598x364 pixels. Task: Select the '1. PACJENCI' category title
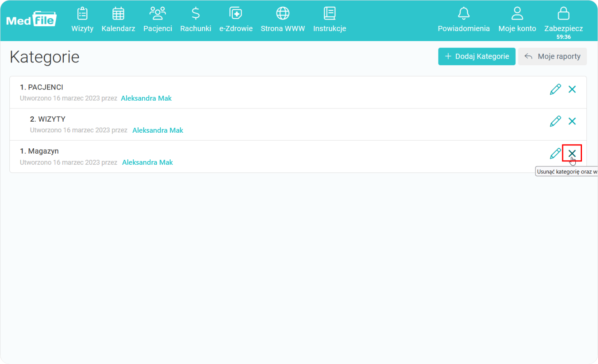pos(42,87)
